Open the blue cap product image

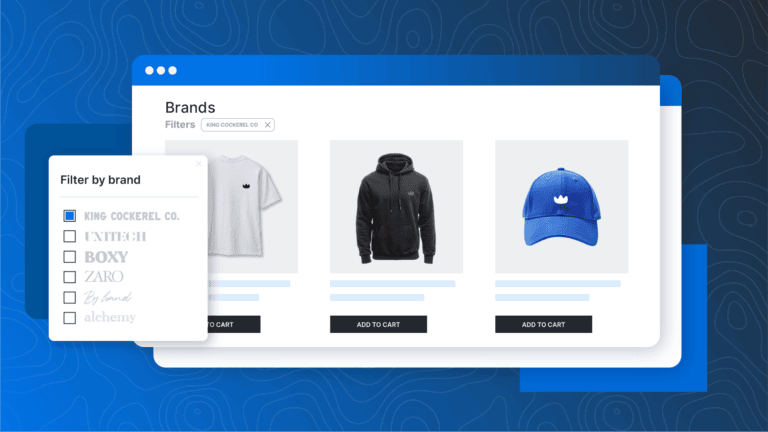click(x=561, y=207)
